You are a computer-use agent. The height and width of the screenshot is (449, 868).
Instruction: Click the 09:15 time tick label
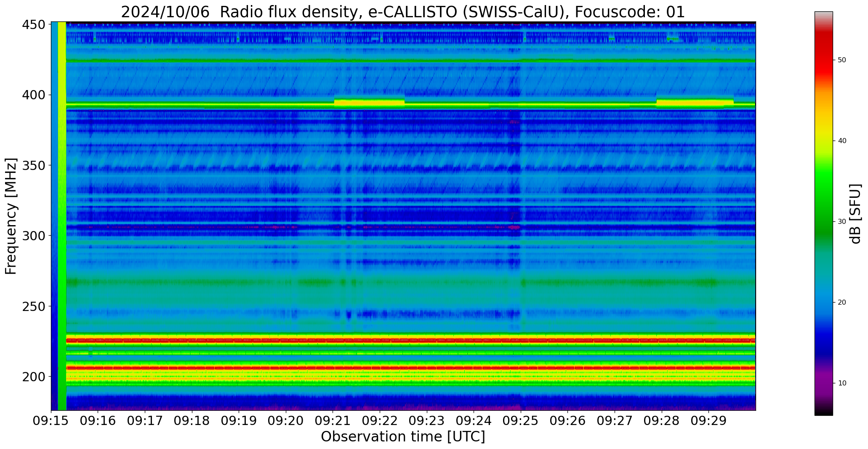51,421
